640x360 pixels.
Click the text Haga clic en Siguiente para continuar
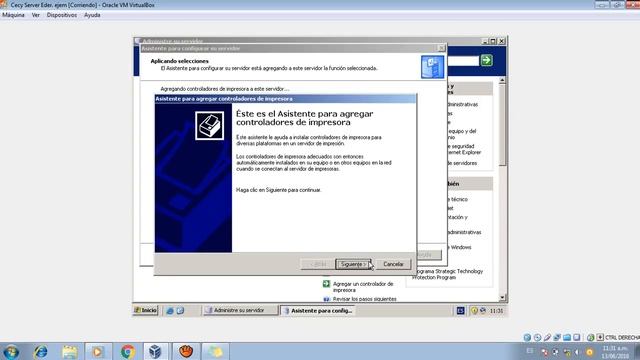pyautogui.click(x=279, y=190)
